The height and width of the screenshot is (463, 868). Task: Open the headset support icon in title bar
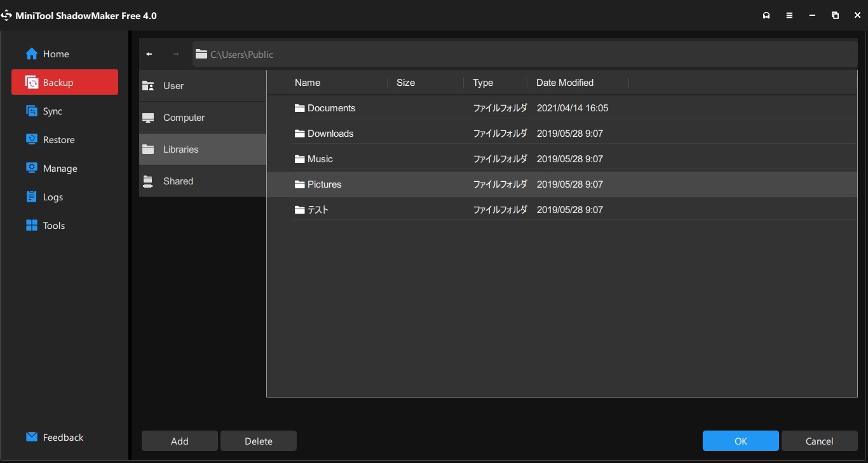[766, 15]
